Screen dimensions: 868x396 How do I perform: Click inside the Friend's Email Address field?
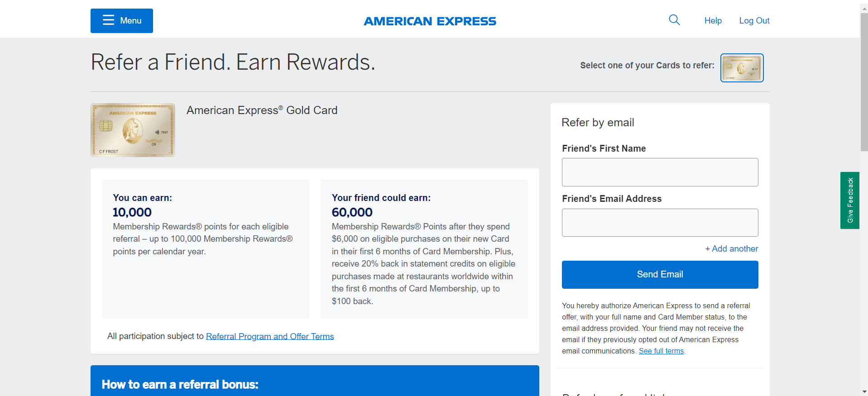pyautogui.click(x=659, y=222)
